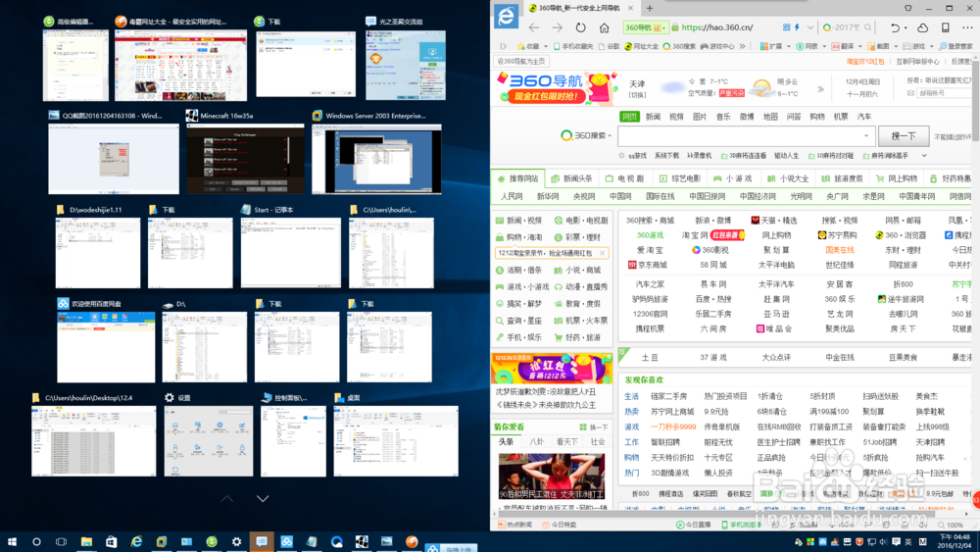Open the Settings gear on taskbar

236,541
